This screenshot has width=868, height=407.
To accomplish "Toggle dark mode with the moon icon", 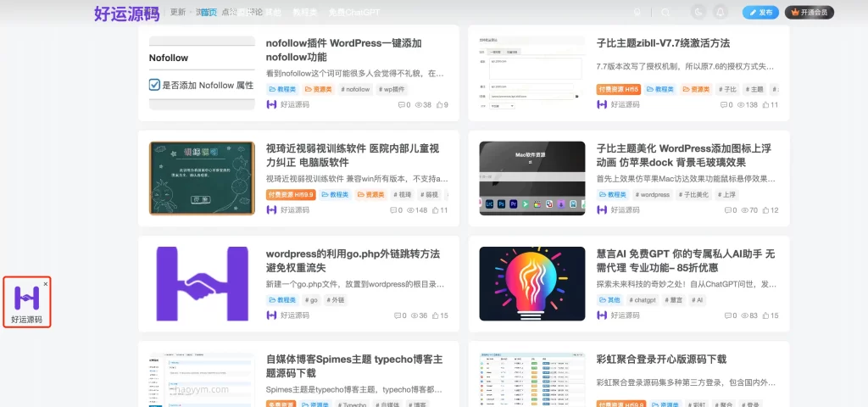I will click(698, 13).
